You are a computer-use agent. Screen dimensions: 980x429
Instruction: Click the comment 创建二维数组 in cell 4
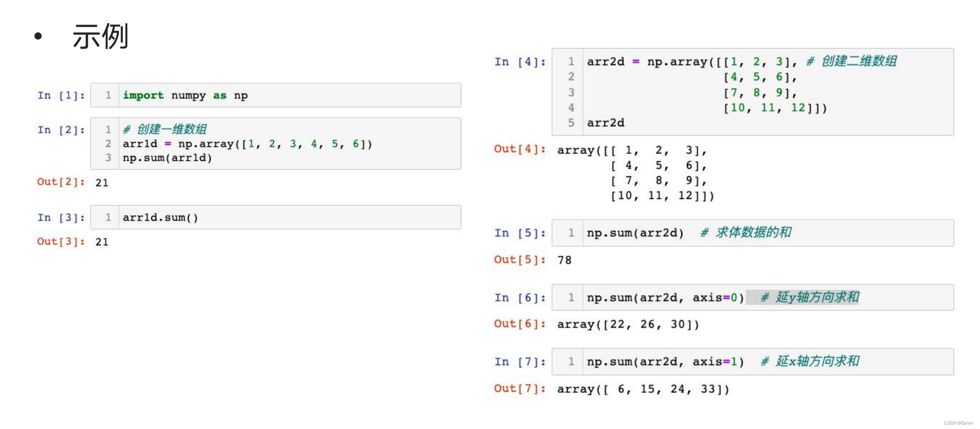tap(852, 61)
